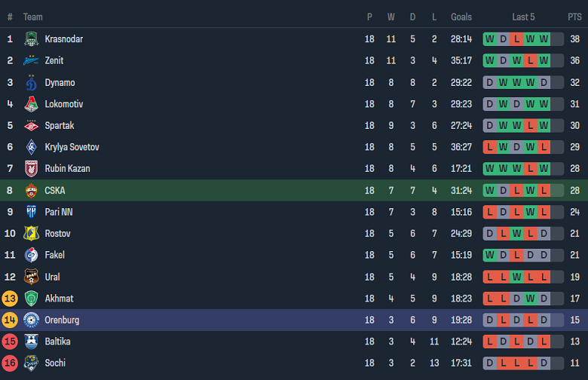Click Akhmat's green W form badge
The image size is (588, 380).
[530, 299]
